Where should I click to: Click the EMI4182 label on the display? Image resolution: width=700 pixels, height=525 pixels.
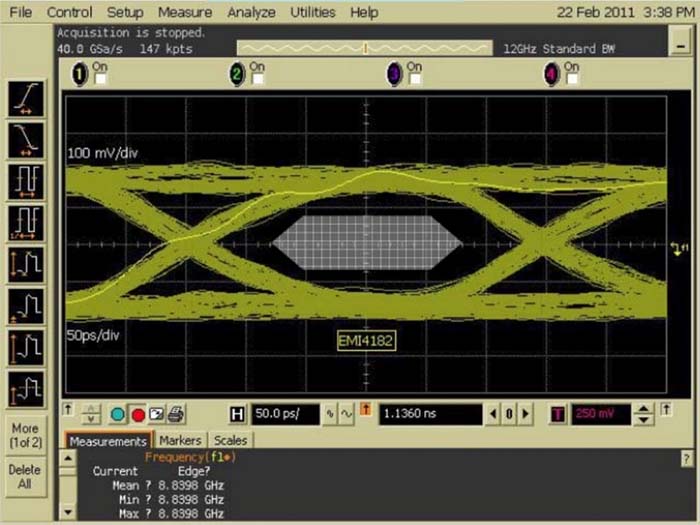point(366,341)
